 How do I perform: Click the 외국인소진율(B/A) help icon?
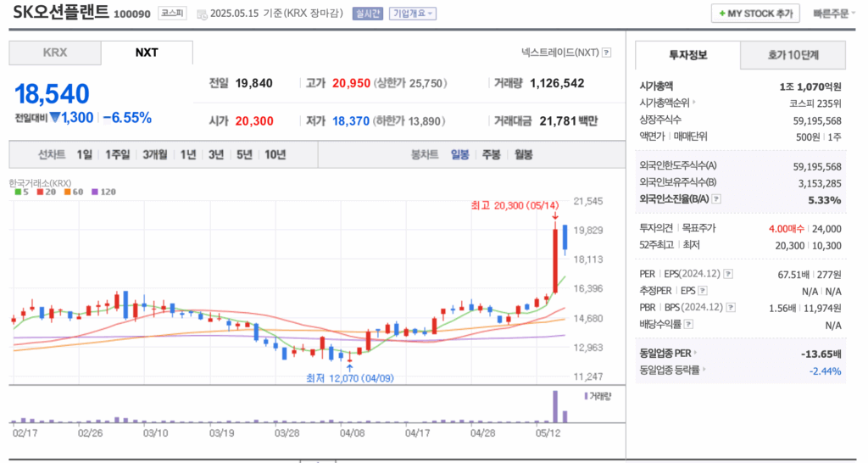(x=716, y=198)
